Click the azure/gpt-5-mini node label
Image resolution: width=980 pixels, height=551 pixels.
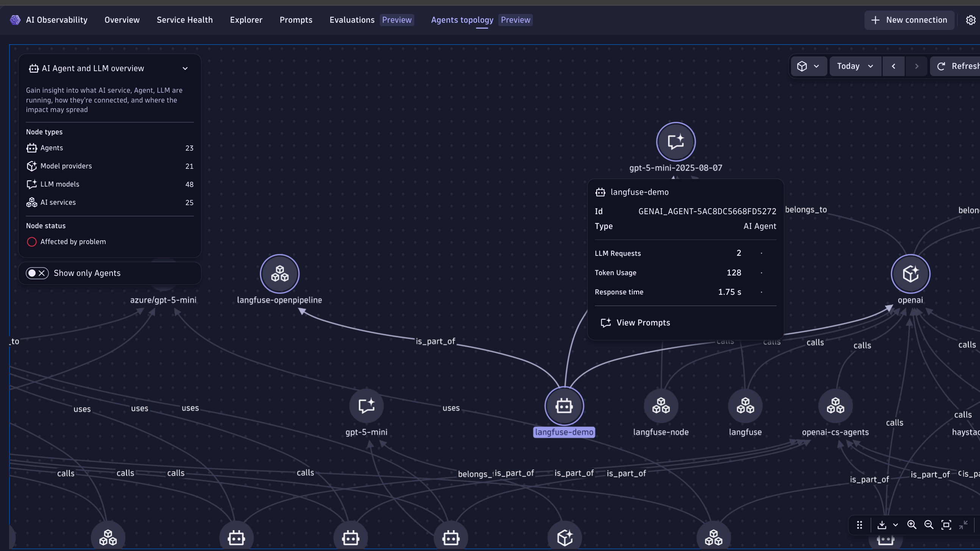[x=163, y=300]
